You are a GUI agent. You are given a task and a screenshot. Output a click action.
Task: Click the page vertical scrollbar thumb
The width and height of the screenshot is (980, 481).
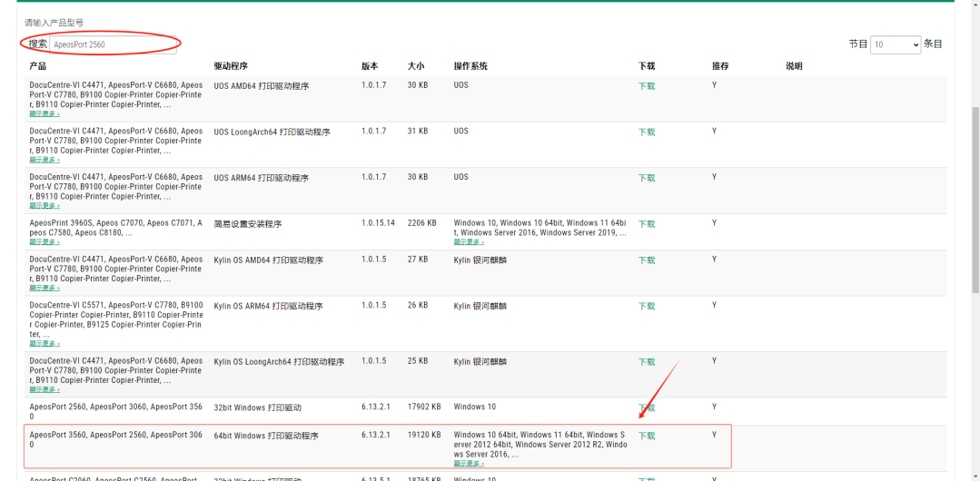tap(975, 200)
